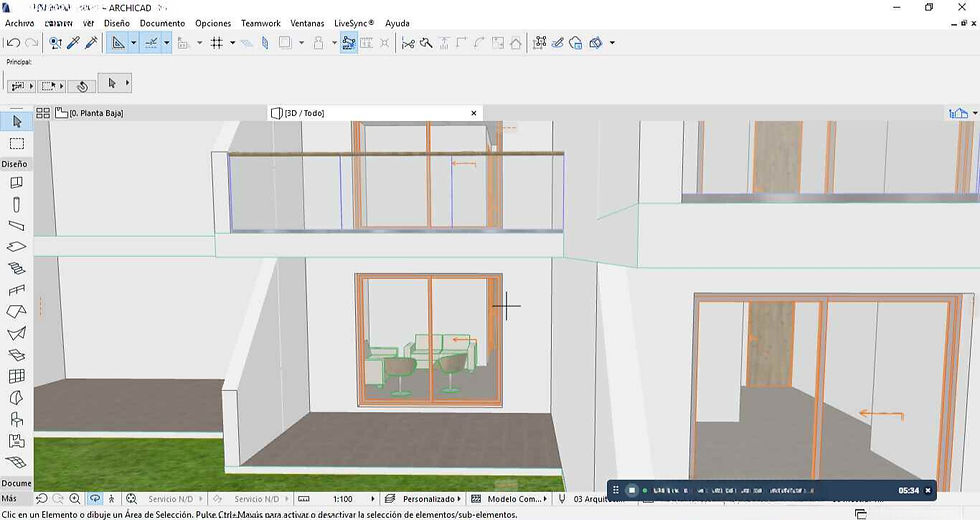Toggle the grid snap button
This screenshot has height=520, width=980.
click(216, 43)
